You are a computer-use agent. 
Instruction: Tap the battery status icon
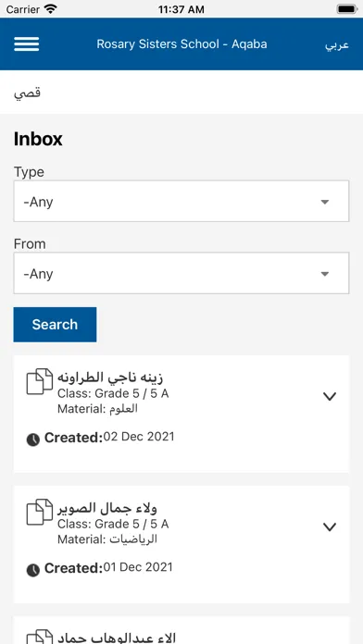coord(347,9)
